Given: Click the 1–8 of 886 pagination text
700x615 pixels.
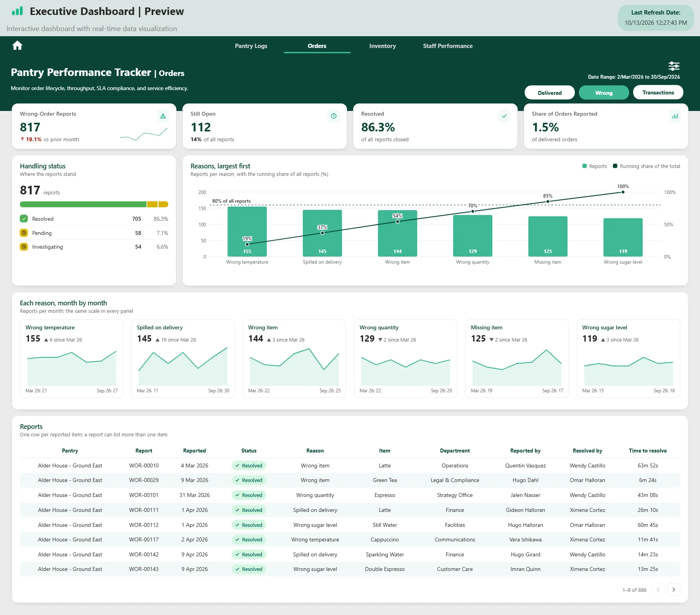Looking at the screenshot, I should 634,590.
